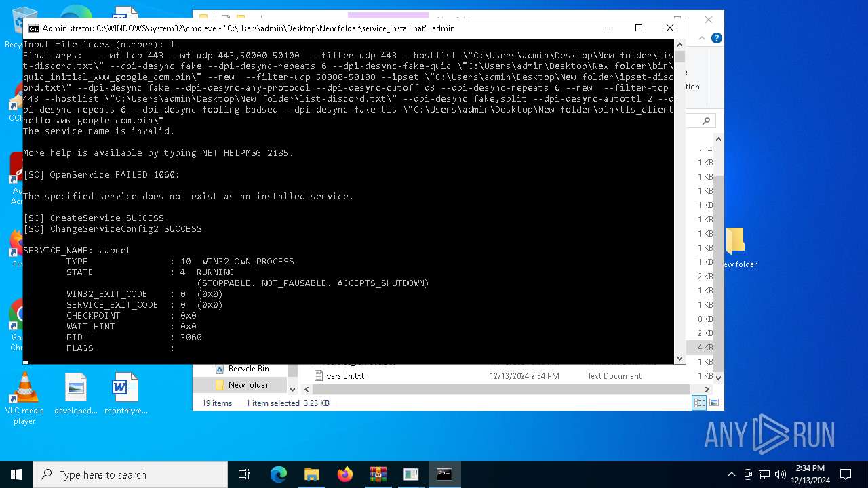Open File Explorer from the taskbar
The height and width of the screenshot is (488, 868).
point(311,474)
